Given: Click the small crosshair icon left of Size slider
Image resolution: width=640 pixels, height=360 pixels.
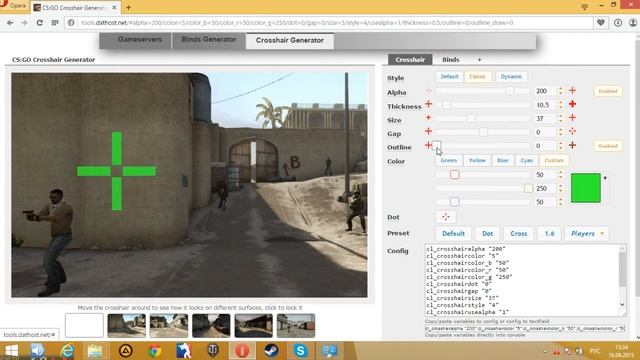Looking at the screenshot, I should coord(428,118).
